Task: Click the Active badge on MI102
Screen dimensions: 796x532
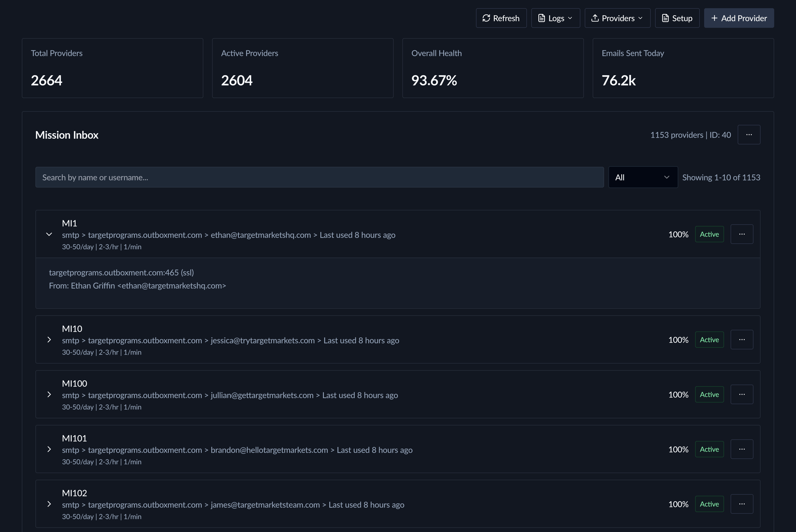Action: point(709,504)
